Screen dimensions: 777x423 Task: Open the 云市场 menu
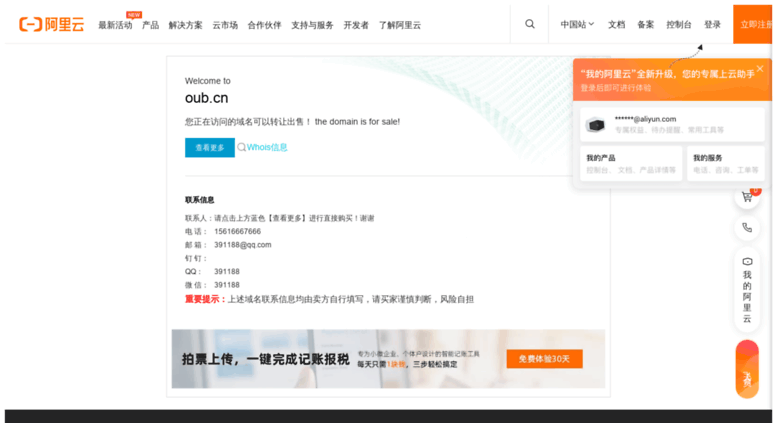click(225, 25)
